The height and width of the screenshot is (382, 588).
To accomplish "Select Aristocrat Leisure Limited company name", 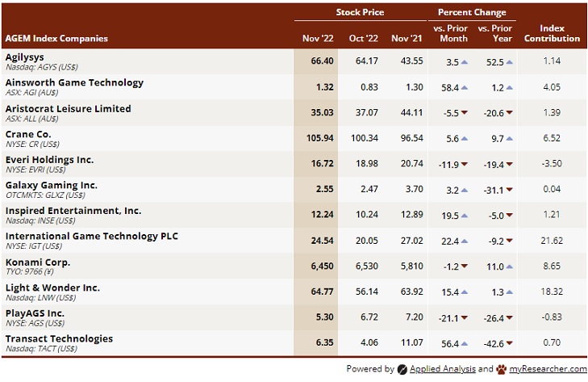I will coord(69,108).
